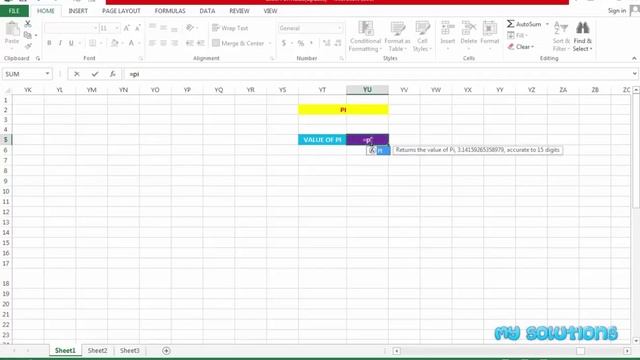Select the VALUE OF PI cell

click(322, 140)
